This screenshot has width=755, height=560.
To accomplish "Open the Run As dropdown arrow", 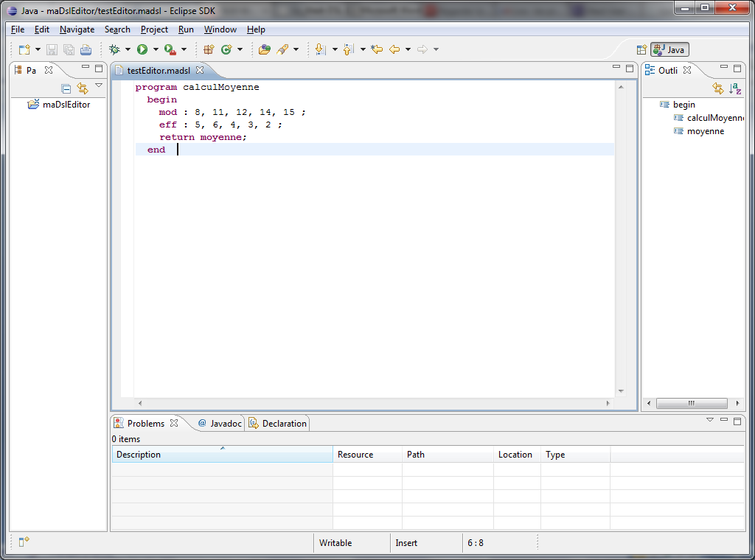I will (x=156, y=49).
